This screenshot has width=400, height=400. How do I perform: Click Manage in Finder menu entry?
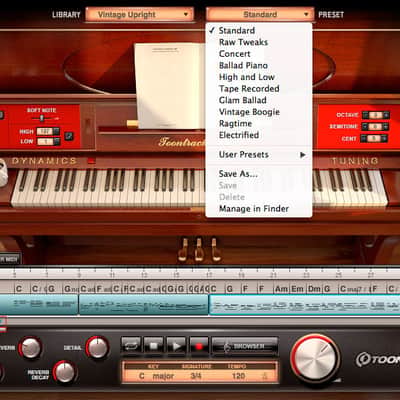pyautogui.click(x=259, y=209)
